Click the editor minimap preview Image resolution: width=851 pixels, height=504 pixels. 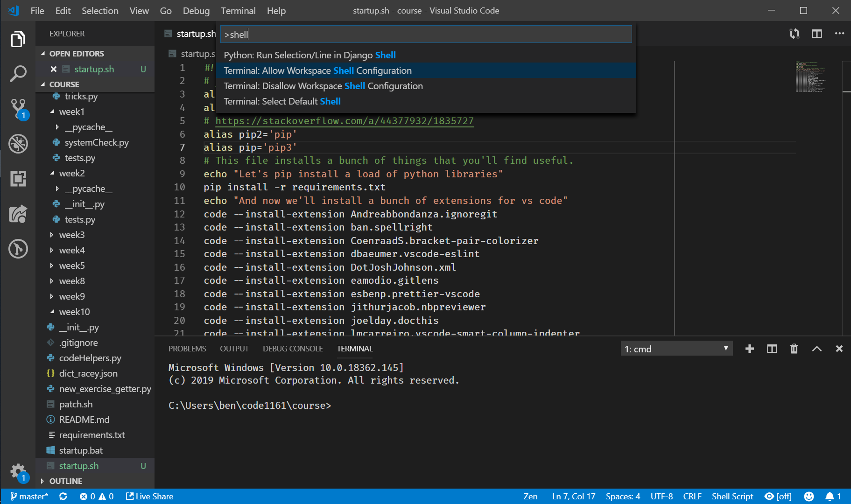tap(810, 76)
